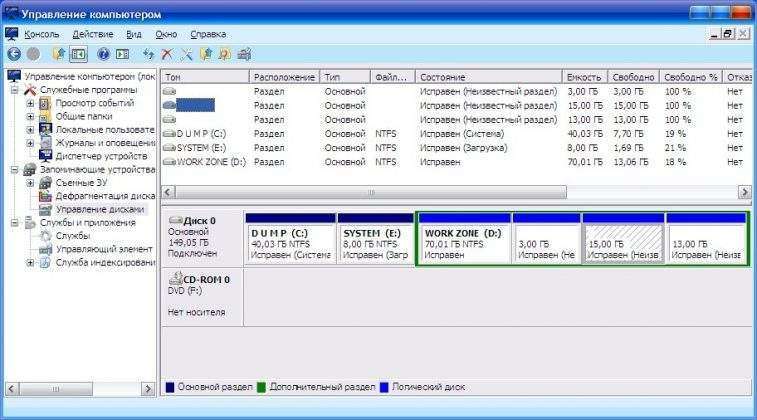Click the Состояние column header

tap(489, 77)
